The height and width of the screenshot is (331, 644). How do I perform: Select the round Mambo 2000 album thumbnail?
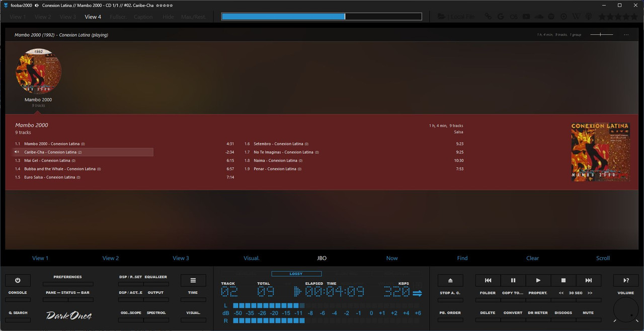39,71
